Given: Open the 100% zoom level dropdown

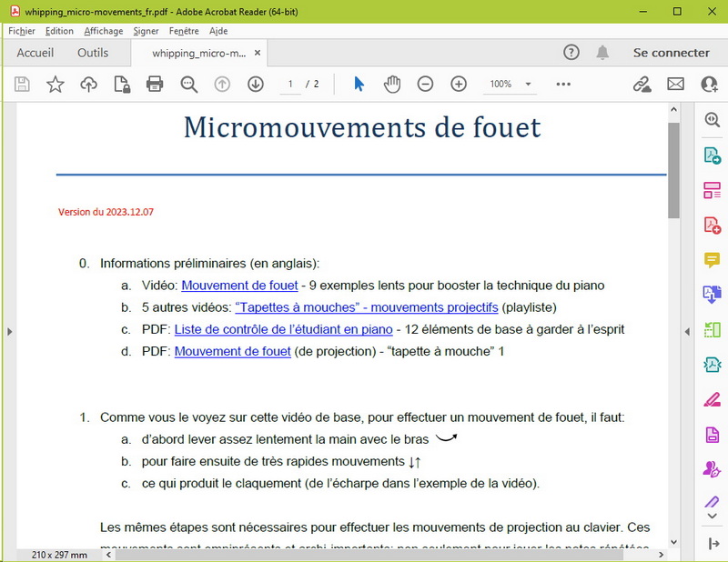Looking at the screenshot, I should [528, 85].
